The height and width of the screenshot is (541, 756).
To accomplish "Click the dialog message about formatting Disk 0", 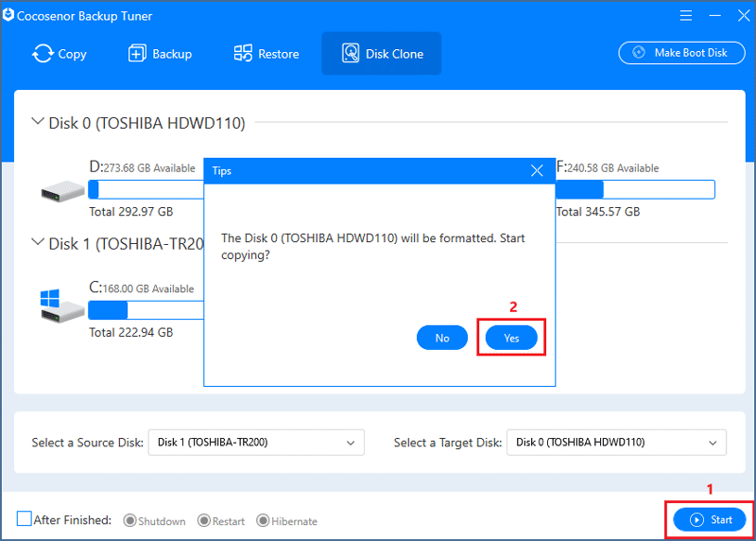I will [372, 247].
